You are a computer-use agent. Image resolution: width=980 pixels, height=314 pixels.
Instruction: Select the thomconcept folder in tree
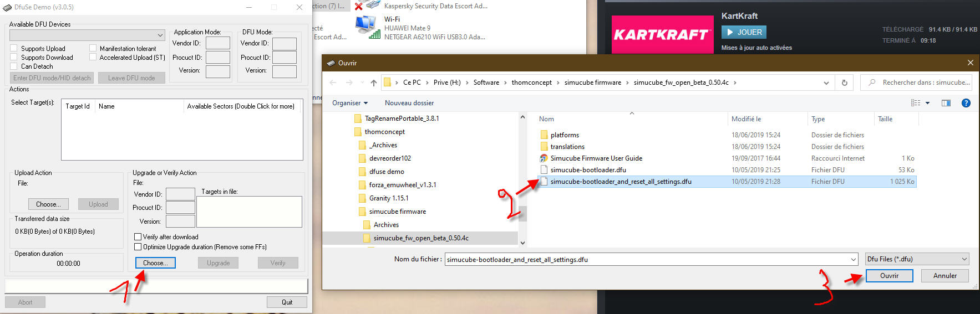384,132
